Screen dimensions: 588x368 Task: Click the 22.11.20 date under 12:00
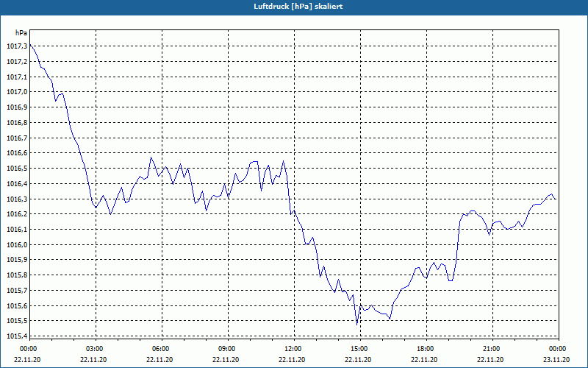tap(292, 359)
